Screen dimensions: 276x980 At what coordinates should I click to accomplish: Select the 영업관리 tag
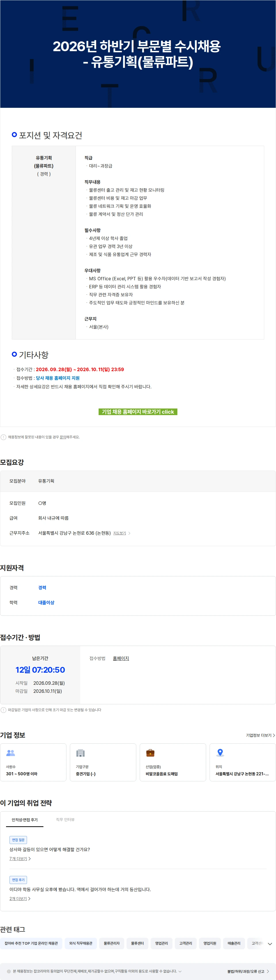(x=161, y=943)
